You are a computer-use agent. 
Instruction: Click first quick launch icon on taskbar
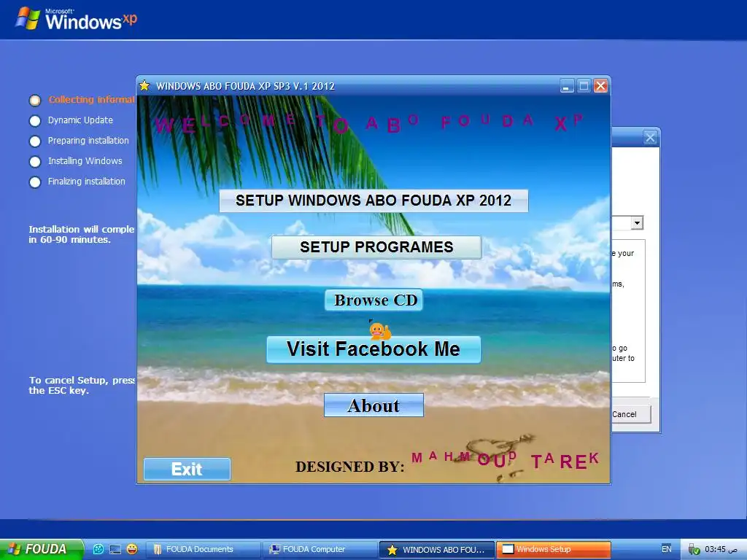tap(98, 549)
